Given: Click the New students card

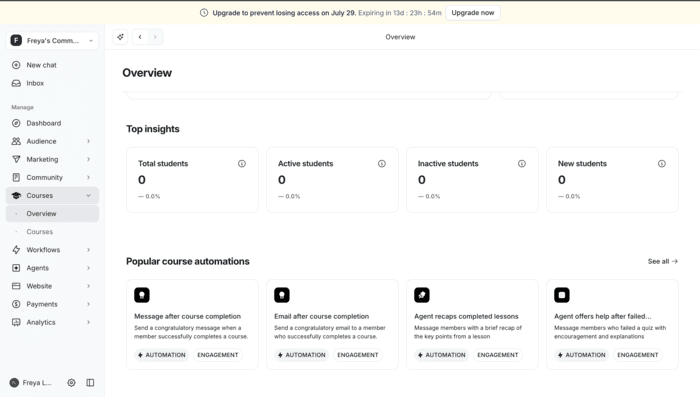Looking at the screenshot, I should (x=612, y=180).
